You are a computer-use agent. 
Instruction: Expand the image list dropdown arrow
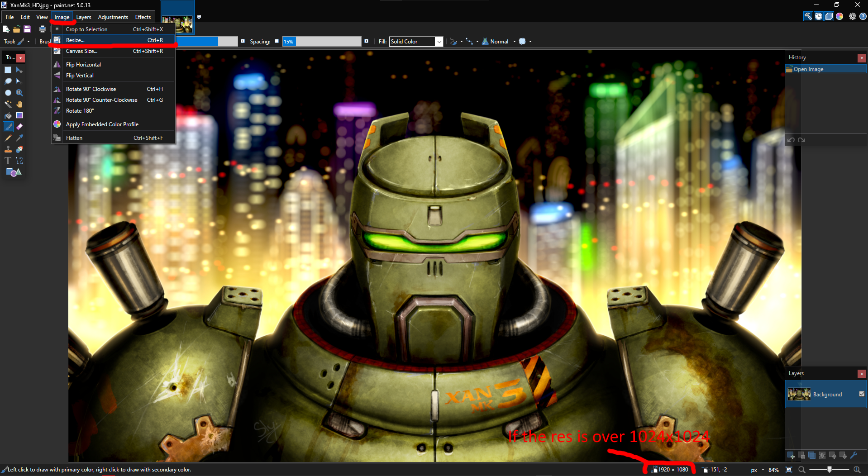point(199,17)
